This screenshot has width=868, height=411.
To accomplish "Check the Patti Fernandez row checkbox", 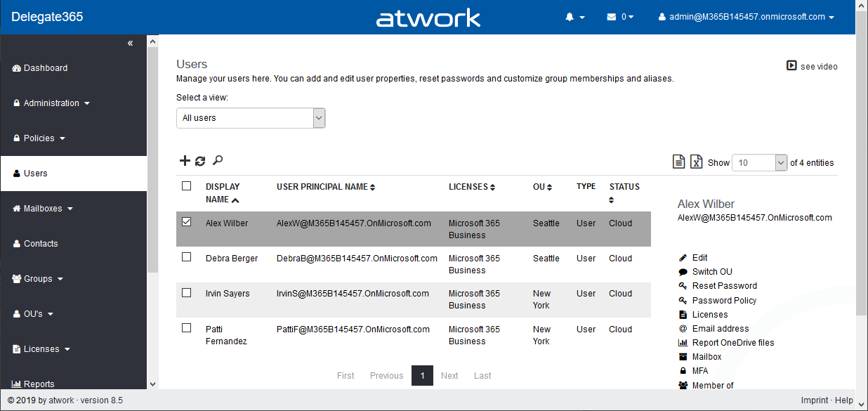I will point(186,328).
